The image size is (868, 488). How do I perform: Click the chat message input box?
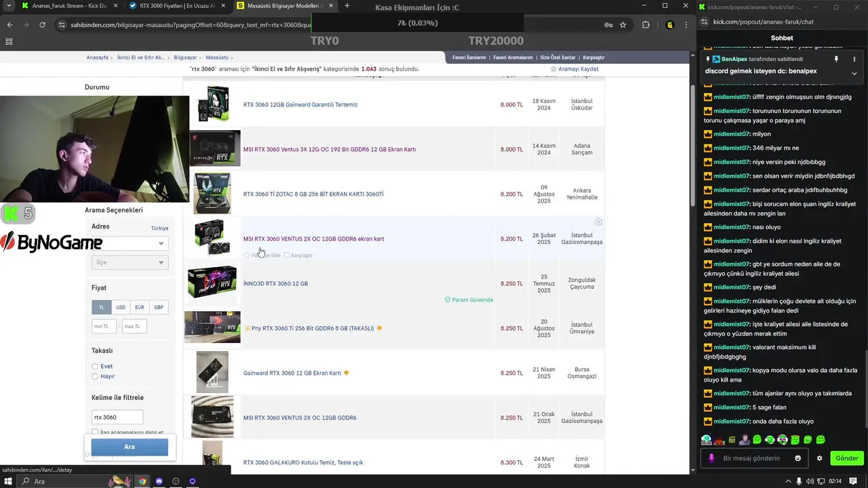pyautogui.click(x=753, y=458)
